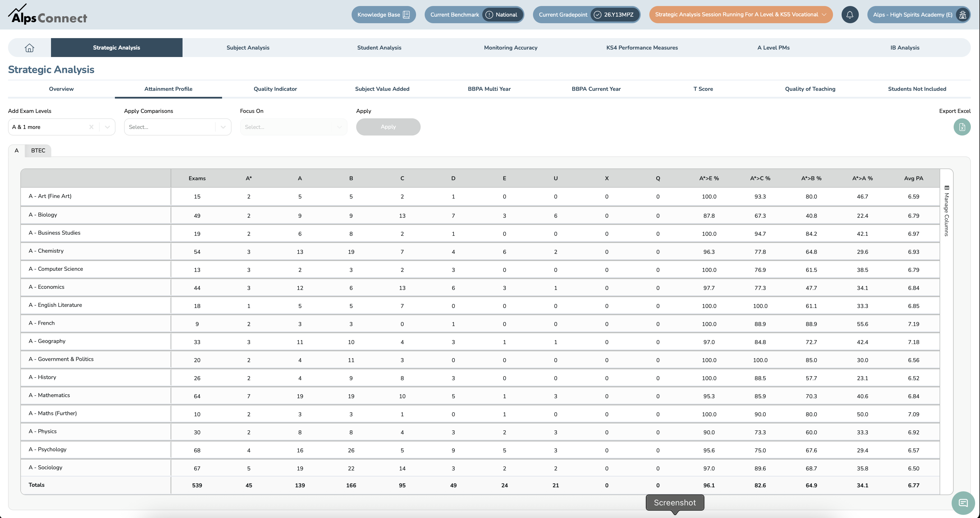Click the A*>A % column header
Image resolution: width=980 pixels, height=518 pixels.
pos(863,178)
